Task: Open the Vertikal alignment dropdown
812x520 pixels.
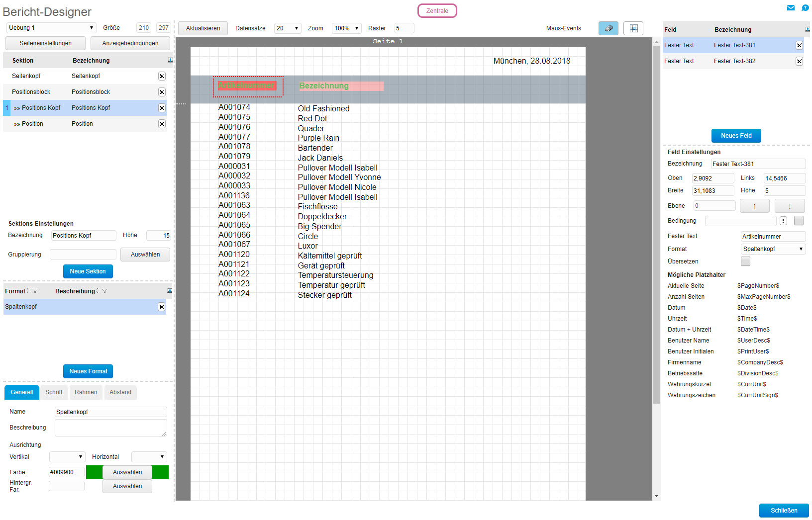Action: [x=67, y=457]
